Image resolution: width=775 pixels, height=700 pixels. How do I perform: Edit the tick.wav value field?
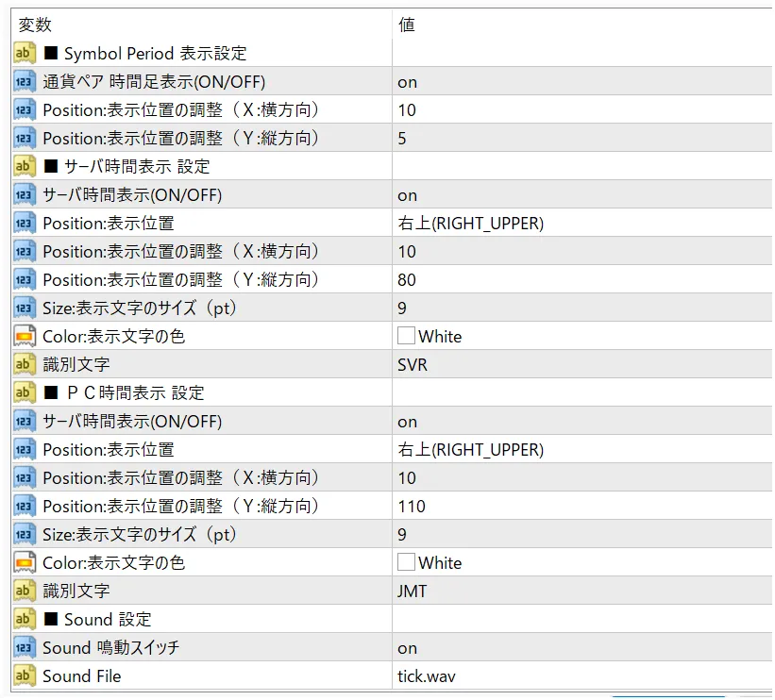(427, 676)
